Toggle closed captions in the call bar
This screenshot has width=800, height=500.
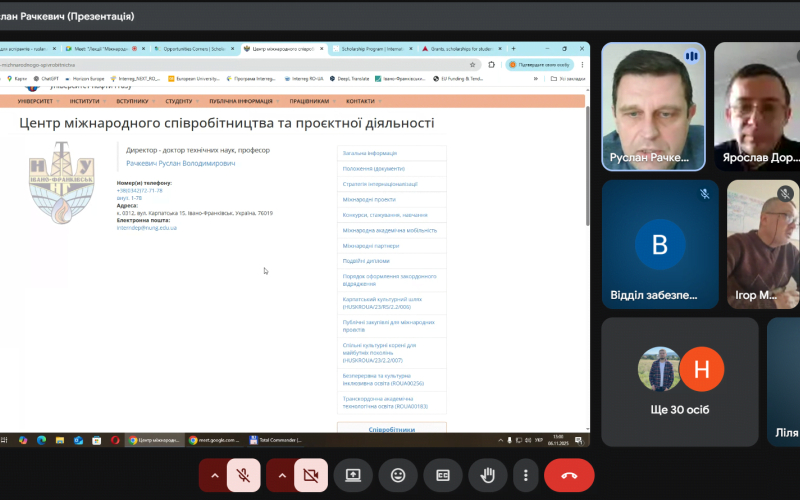click(442, 475)
